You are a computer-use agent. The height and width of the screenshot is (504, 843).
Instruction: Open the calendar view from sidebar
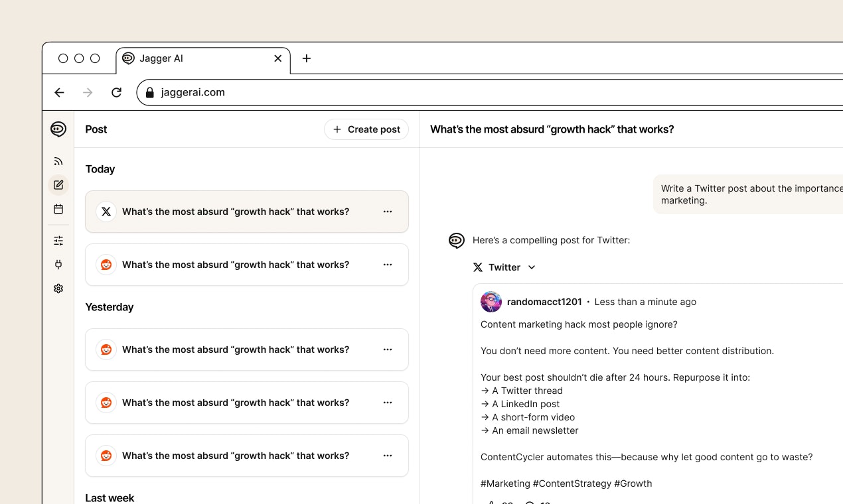tap(58, 209)
